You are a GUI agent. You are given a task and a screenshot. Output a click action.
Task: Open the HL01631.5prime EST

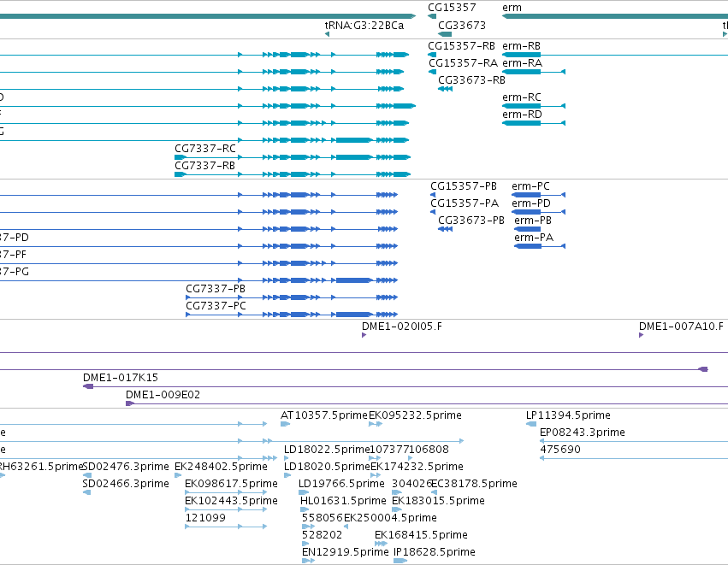tap(304, 509)
